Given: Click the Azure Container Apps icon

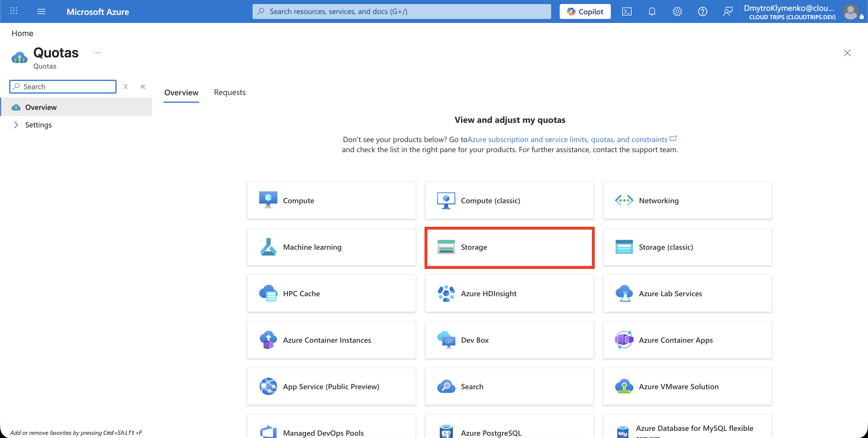Looking at the screenshot, I should [x=624, y=340].
